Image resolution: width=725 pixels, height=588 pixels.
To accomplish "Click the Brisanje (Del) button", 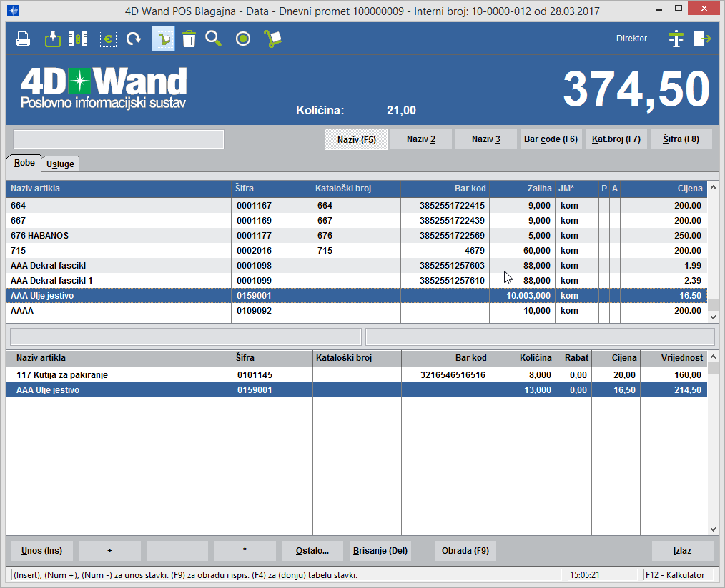I will coord(380,551).
